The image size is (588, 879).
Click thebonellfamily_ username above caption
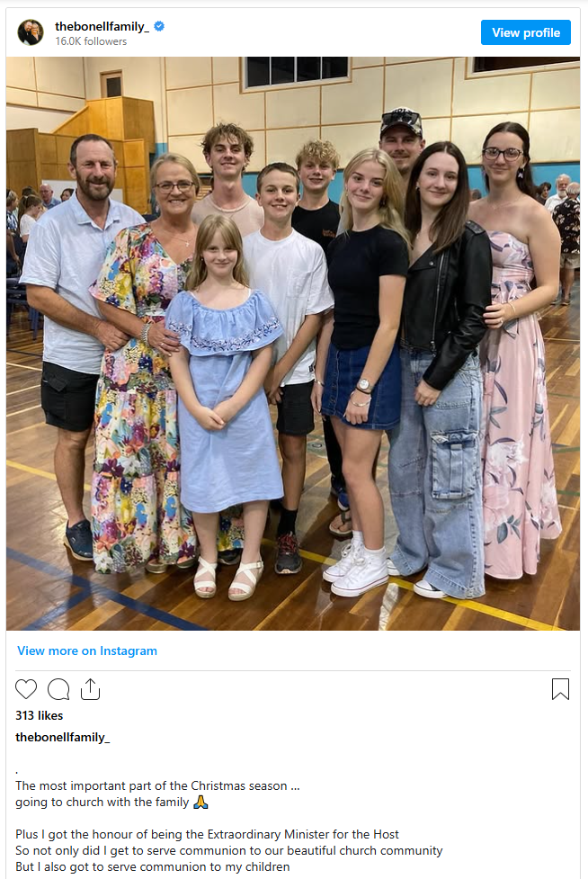click(x=63, y=737)
